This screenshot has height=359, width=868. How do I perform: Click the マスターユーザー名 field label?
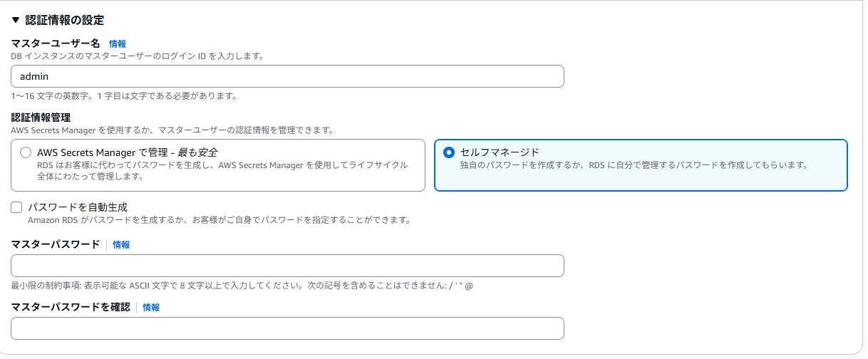[56, 44]
